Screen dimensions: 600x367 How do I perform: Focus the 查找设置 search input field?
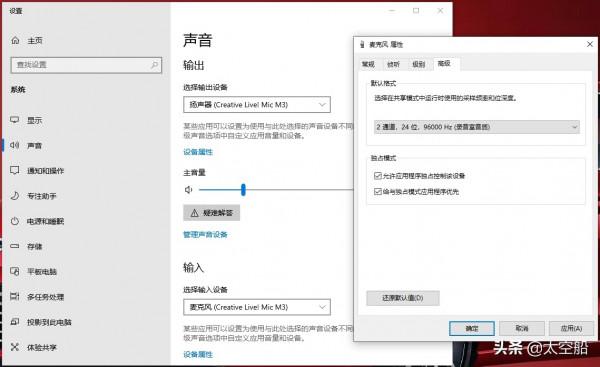coord(86,65)
